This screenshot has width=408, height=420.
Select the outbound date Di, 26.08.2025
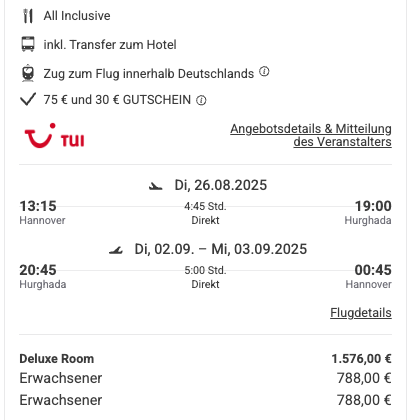point(221,185)
